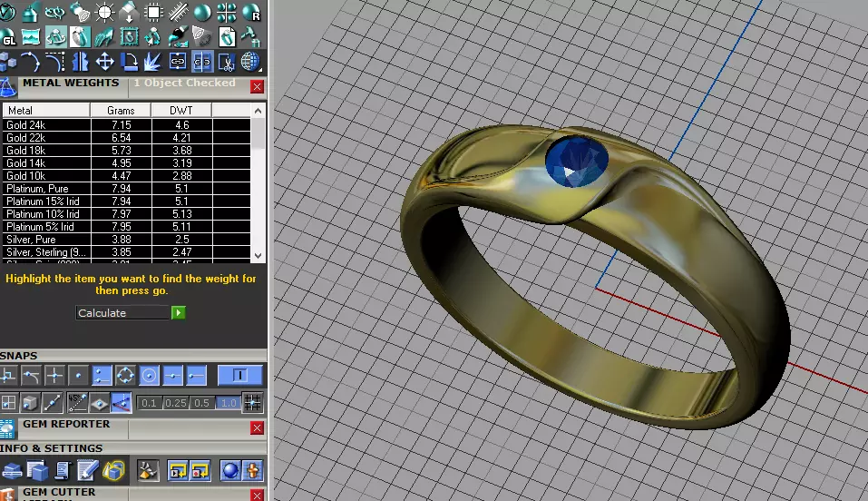Toggle the tangent curve snap

tap(31, 375)
